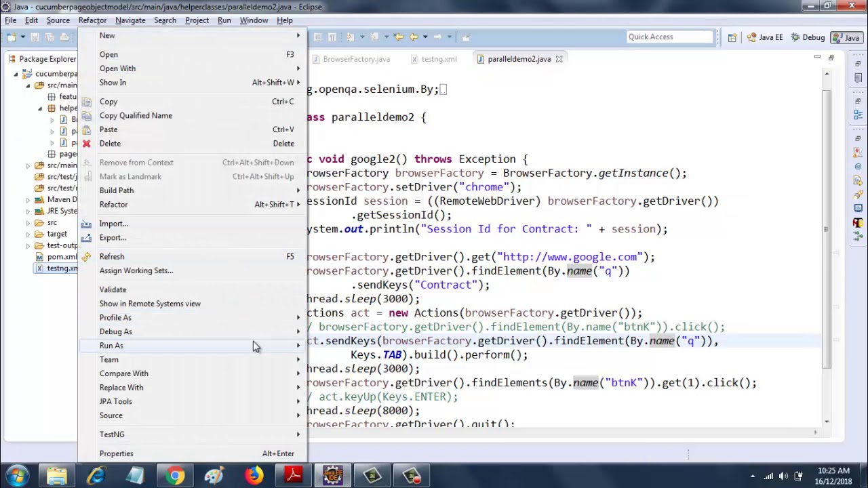This screenshot has width=868, height=488.
Task: Expand the Maven Dependencies tree node
Action: 28,200
